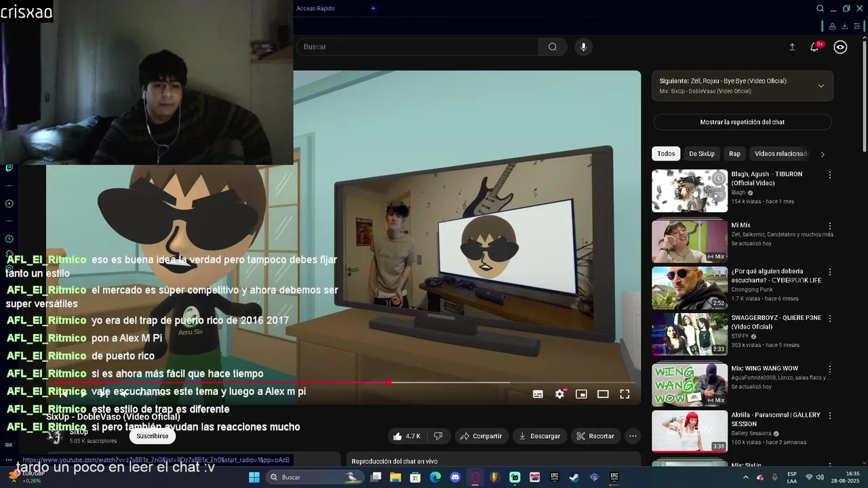868x488 pixels.
Task: Open Twitch from the browser sidebar
Action: (9, 168)
